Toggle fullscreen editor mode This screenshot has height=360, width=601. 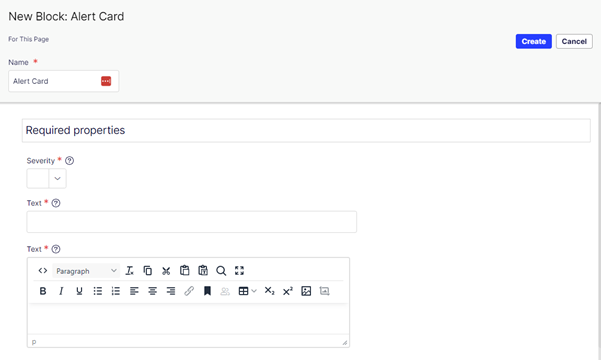tap(240, 271)
